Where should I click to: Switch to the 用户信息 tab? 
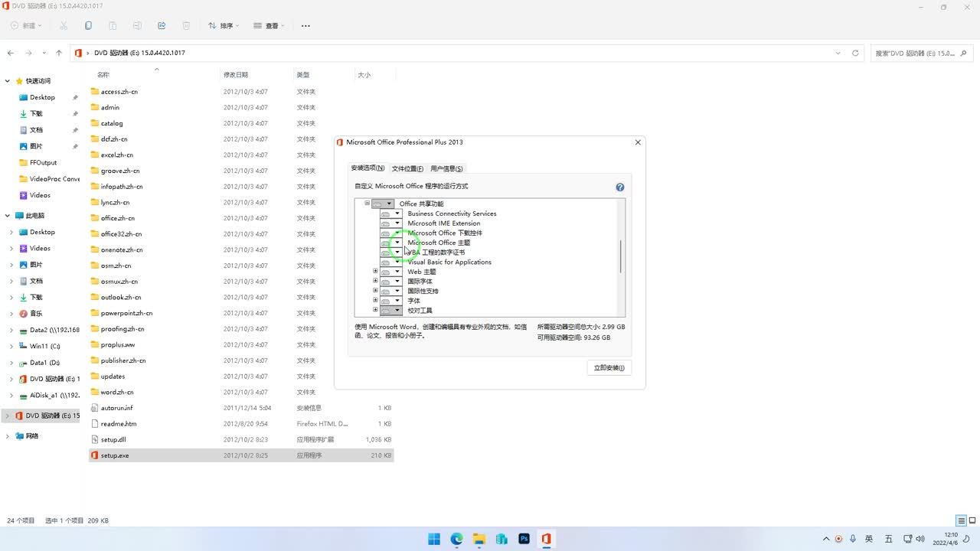pos(446,168)
